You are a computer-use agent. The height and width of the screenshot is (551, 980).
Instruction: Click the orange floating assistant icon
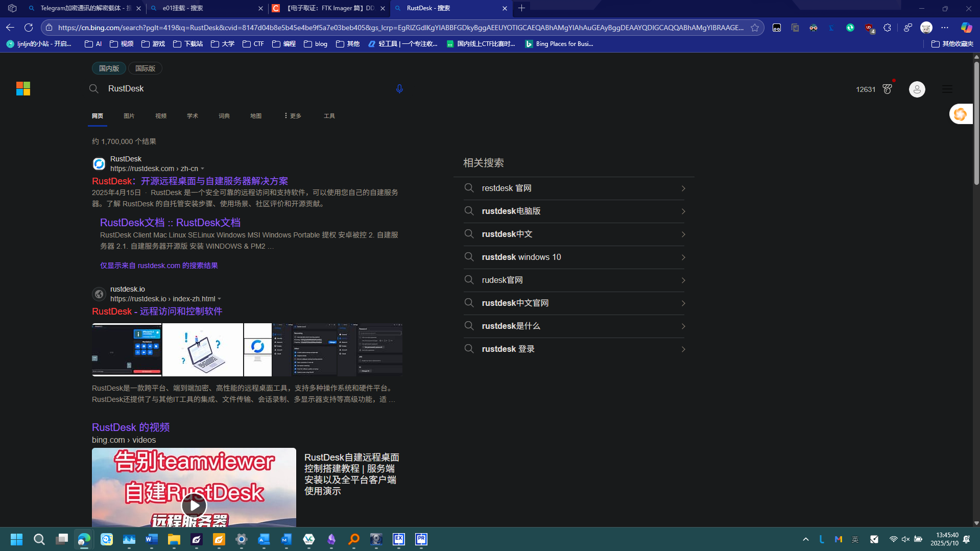[961, 114]
